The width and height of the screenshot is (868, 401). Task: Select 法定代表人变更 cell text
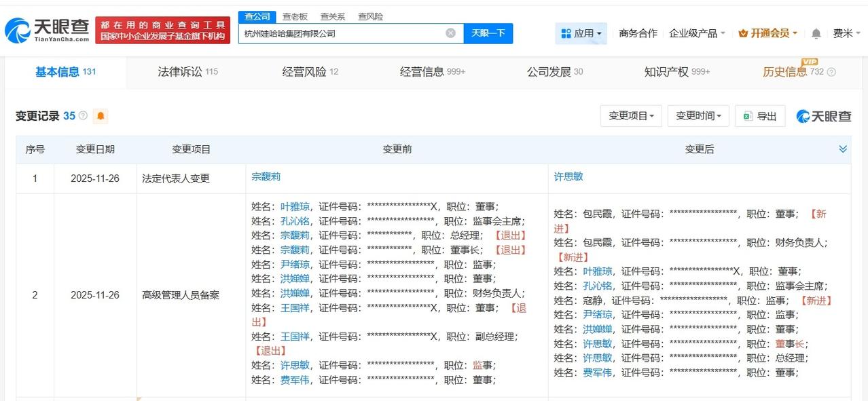point(176,178)
